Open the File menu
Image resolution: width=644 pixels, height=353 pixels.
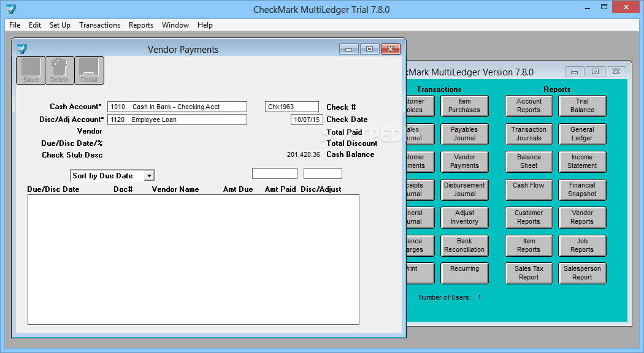15,25
